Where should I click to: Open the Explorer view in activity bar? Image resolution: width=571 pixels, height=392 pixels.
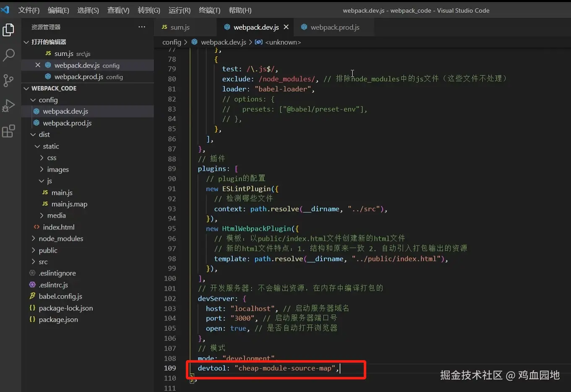coord(8,30)
